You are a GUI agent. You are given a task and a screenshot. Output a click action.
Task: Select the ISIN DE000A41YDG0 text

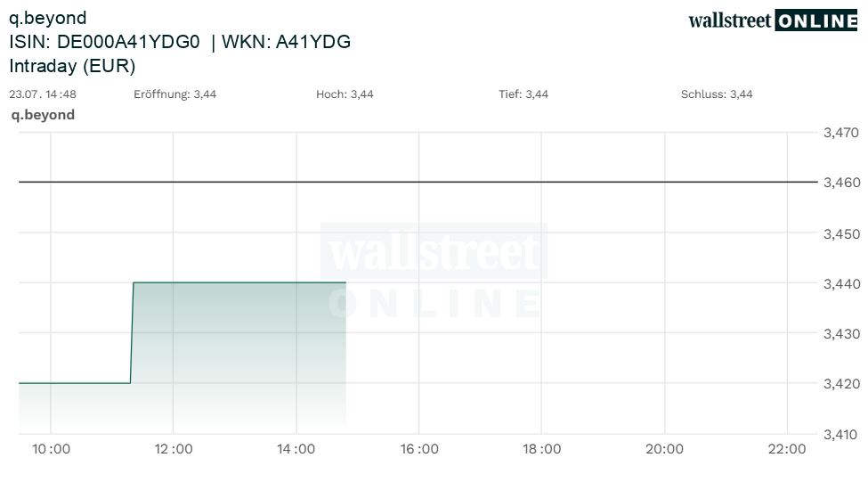point(105,42)
